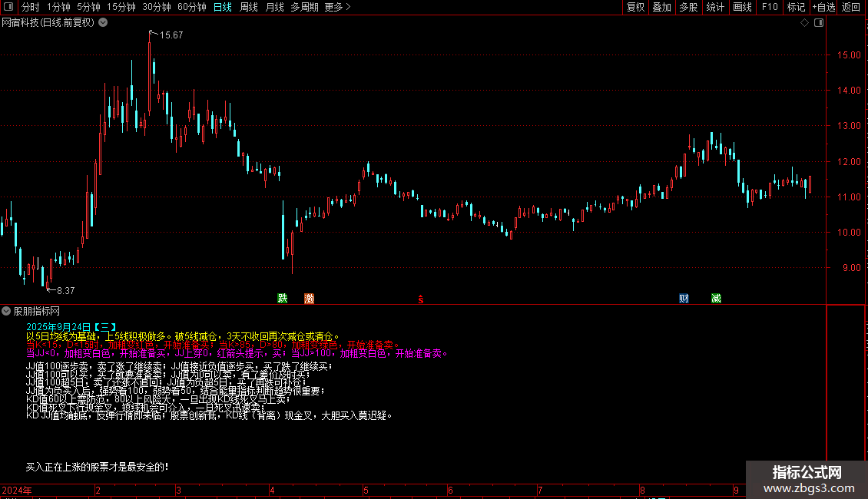868x499 pixels.
Task: Add stock with +自选 button
Action: click(823, 7)
